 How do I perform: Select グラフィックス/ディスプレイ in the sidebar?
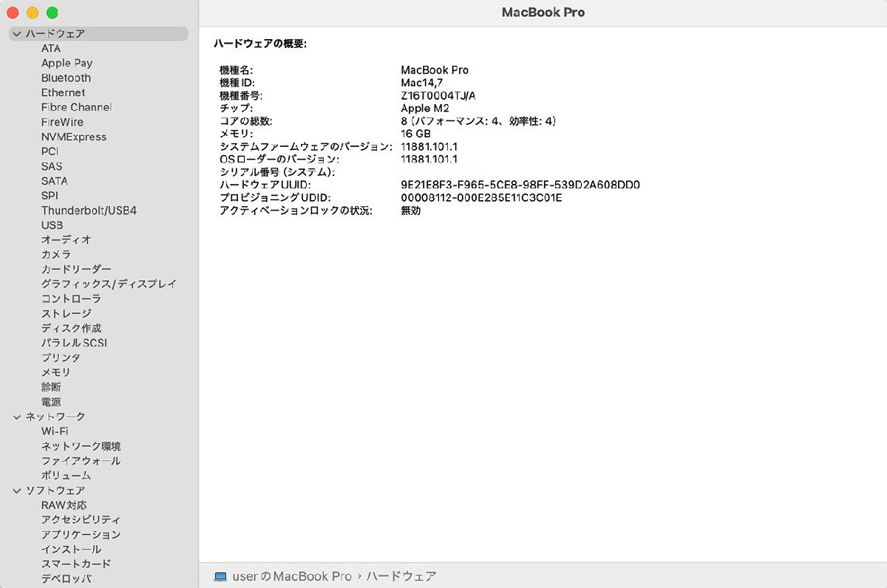click(109, 284)
